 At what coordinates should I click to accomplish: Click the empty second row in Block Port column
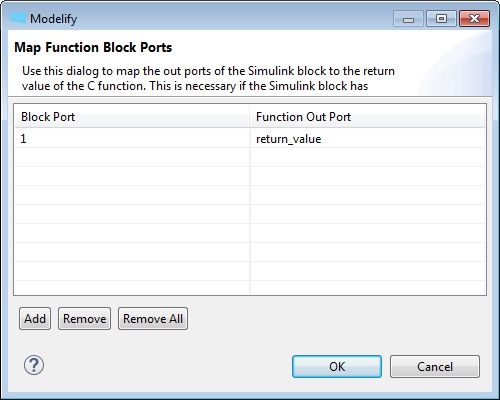tap(132, 157)
